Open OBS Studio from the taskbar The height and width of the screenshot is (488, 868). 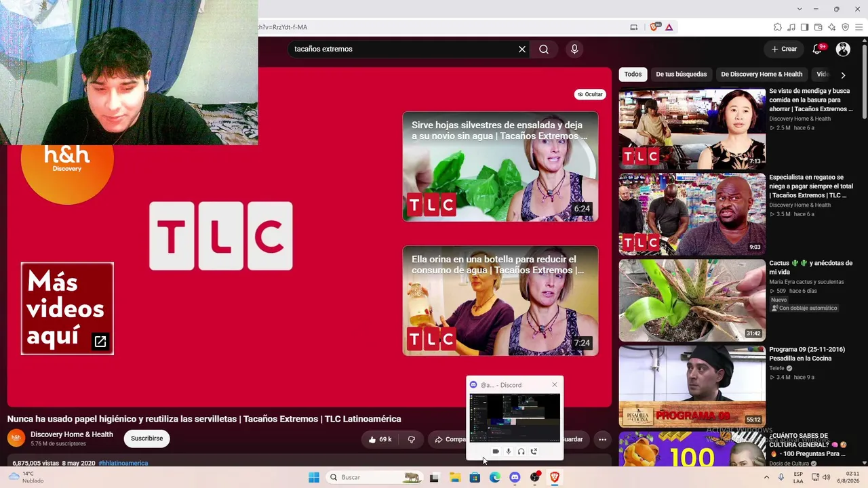click(535, 477)
